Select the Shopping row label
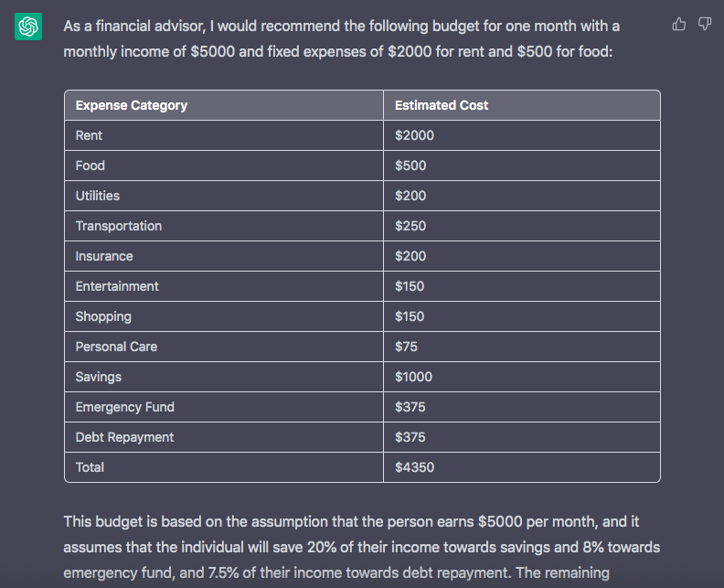The height and width of the screenshot is (588, 724). (103, 316)
